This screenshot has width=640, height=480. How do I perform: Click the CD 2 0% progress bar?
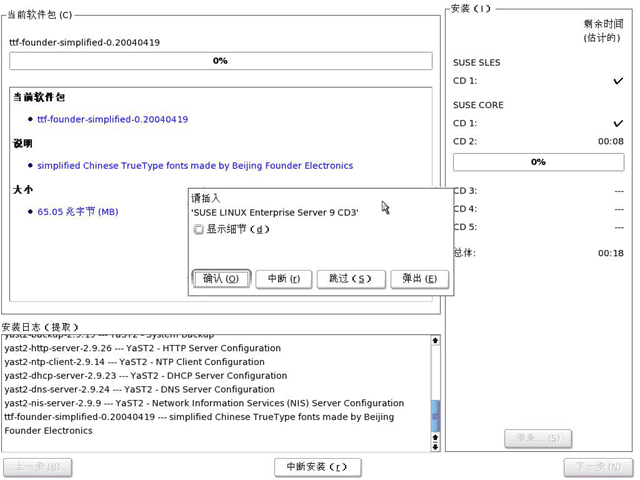(538, 162)
